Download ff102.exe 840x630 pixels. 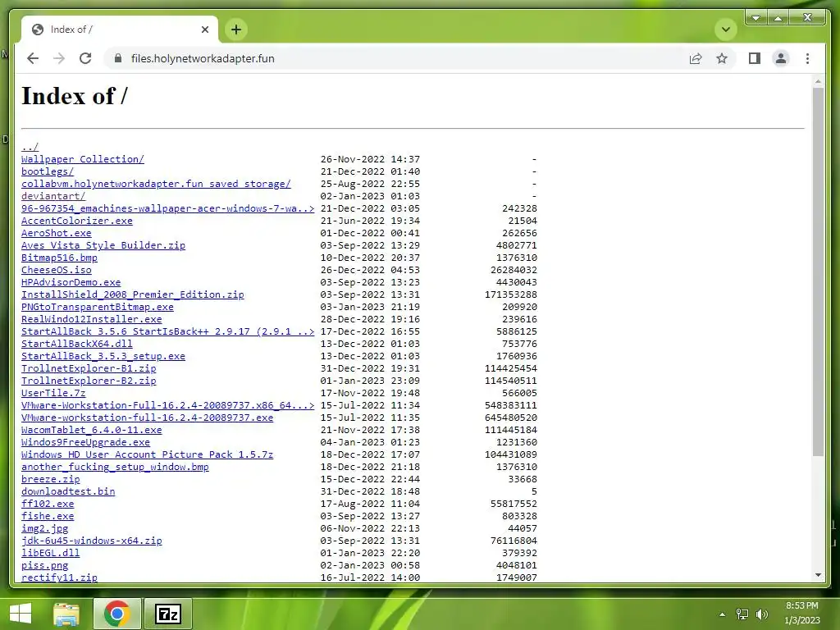47,504
